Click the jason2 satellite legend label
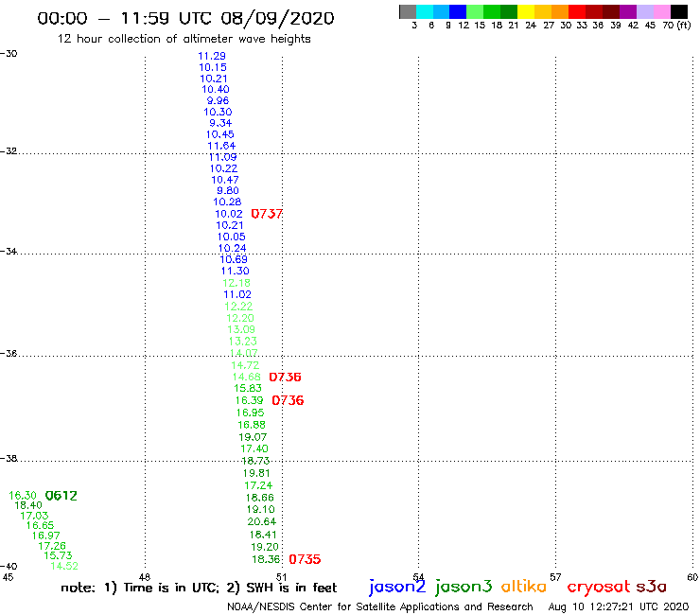The height and width of the screenshot is (615, 700). point(397,587)
